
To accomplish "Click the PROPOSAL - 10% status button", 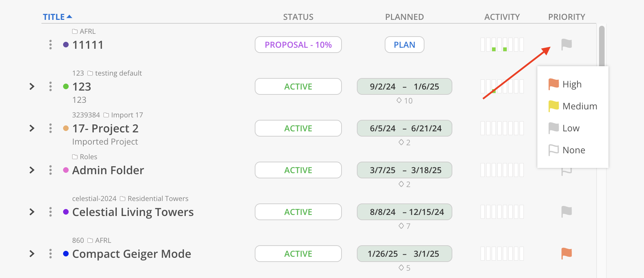I will tap(298, 45).
